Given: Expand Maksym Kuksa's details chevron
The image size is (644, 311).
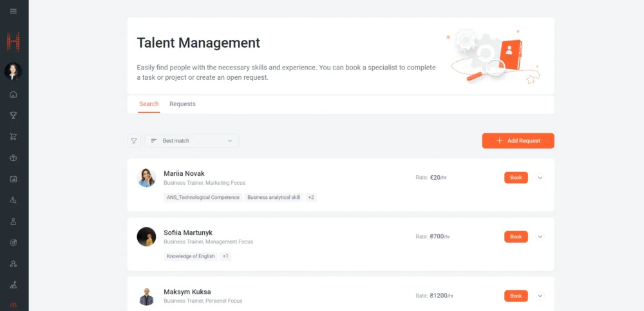Looking at the screenshot, I should pos(540,296).
